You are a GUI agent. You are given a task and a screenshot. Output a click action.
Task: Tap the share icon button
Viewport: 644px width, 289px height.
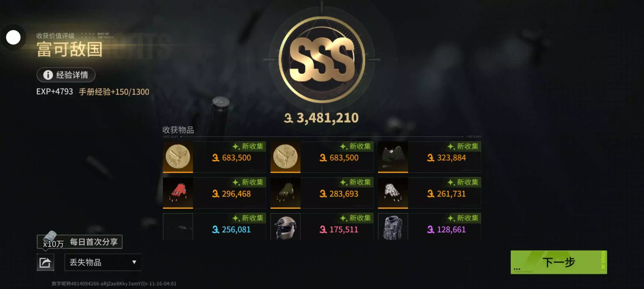click(x=45, y=262)
